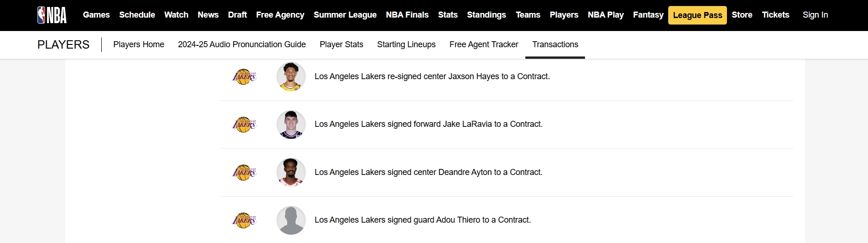Go to Players Home
The width and height of the screenshot is (868, 243).
click(139, 44)
